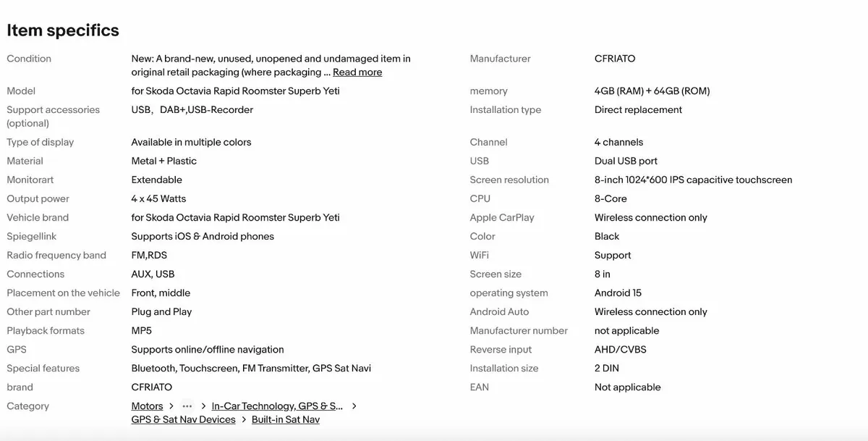Open the Motors category link
Image resolution: width=868 pixels, height=441 pixels.
147,406
